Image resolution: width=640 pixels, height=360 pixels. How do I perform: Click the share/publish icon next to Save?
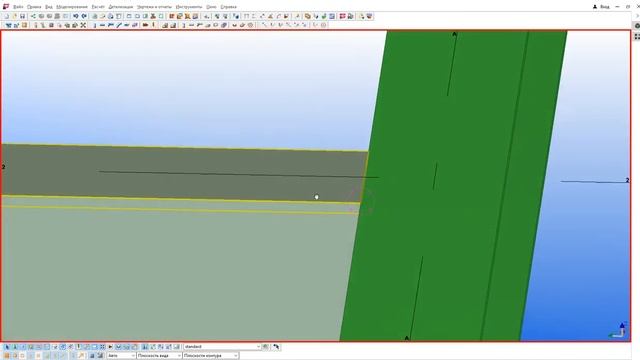[x=33, y=16]
